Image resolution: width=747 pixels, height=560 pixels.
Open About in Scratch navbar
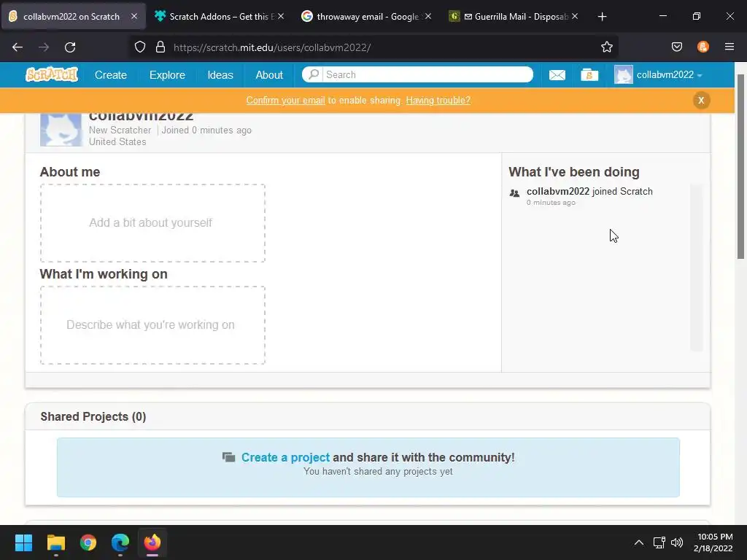pyautogui.click(x=269, y=75)
